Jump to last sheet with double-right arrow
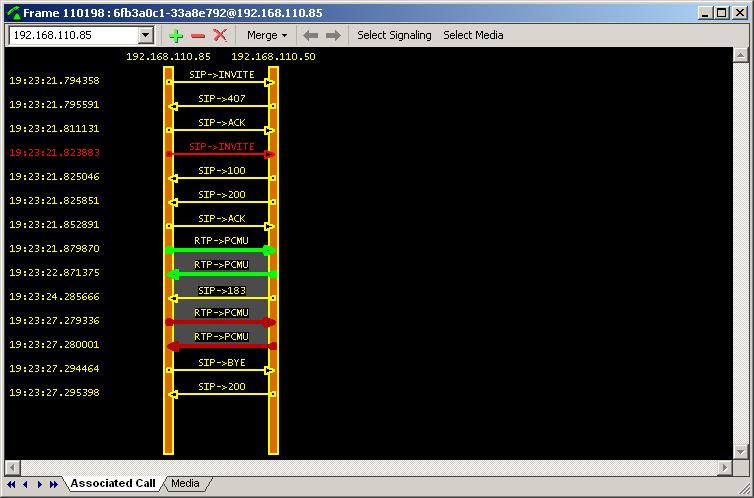754x498 pixels. click(x=54, y=484)
